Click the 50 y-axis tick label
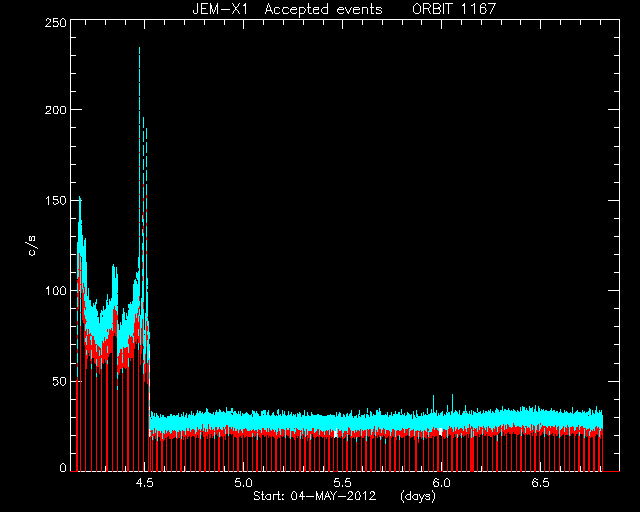640x512 pixels. click(59, 381)
